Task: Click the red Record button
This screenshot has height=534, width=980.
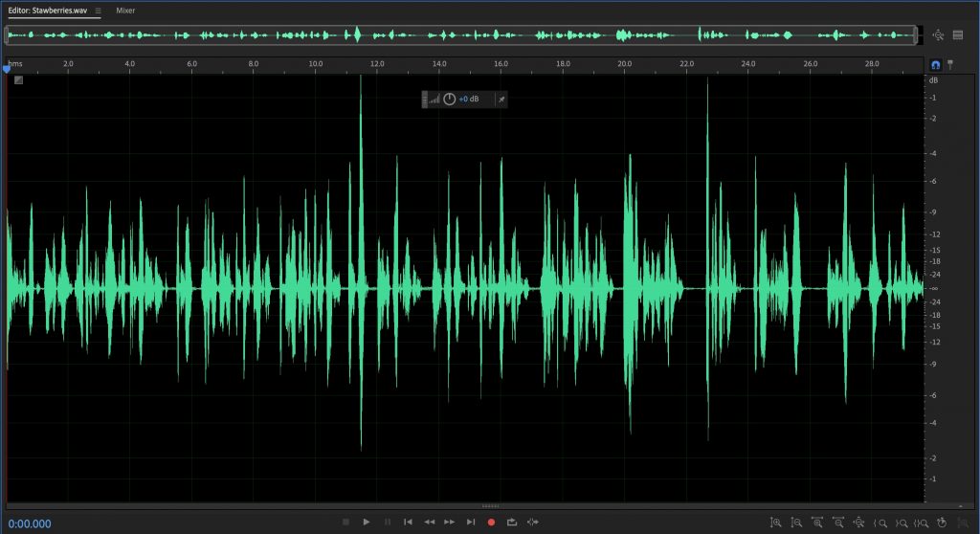Action: pyautogui.click(x=491, y=522)
